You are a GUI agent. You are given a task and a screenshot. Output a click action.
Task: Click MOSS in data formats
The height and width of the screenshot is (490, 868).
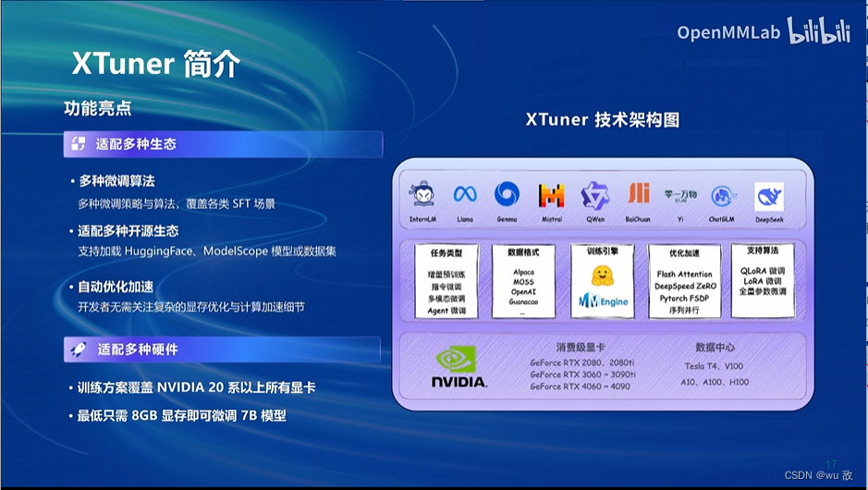[x=523, y=282]
